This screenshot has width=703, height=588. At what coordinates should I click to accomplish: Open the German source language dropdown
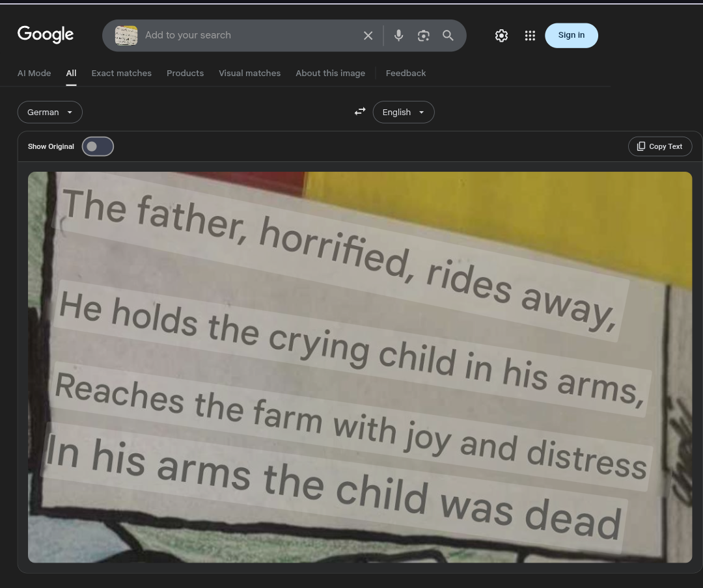point(49,112)
